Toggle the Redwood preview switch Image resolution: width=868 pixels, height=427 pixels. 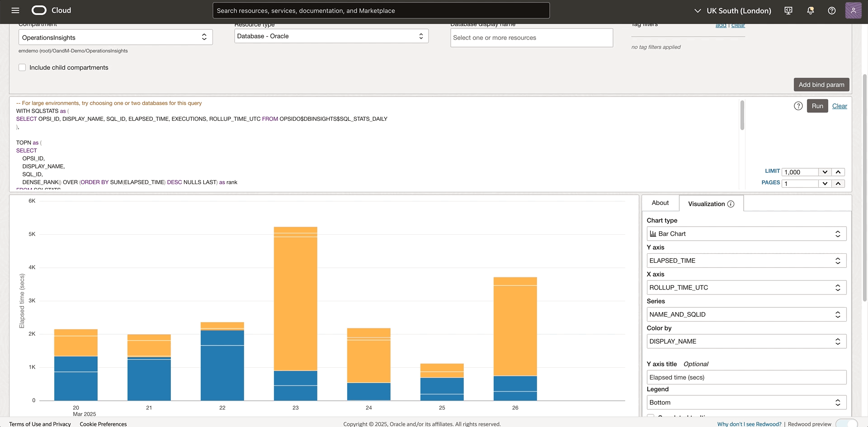pos(846,423)
